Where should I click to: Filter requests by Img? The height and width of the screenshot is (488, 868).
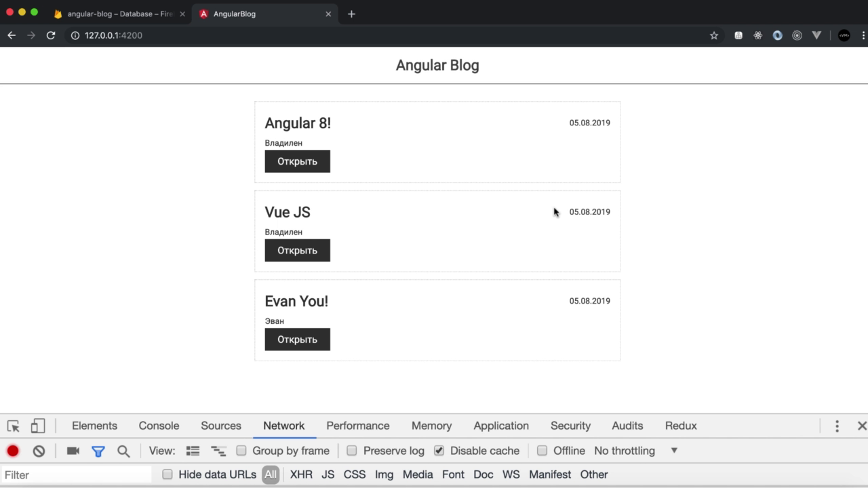pyautogui.click(x=384, y=474)
